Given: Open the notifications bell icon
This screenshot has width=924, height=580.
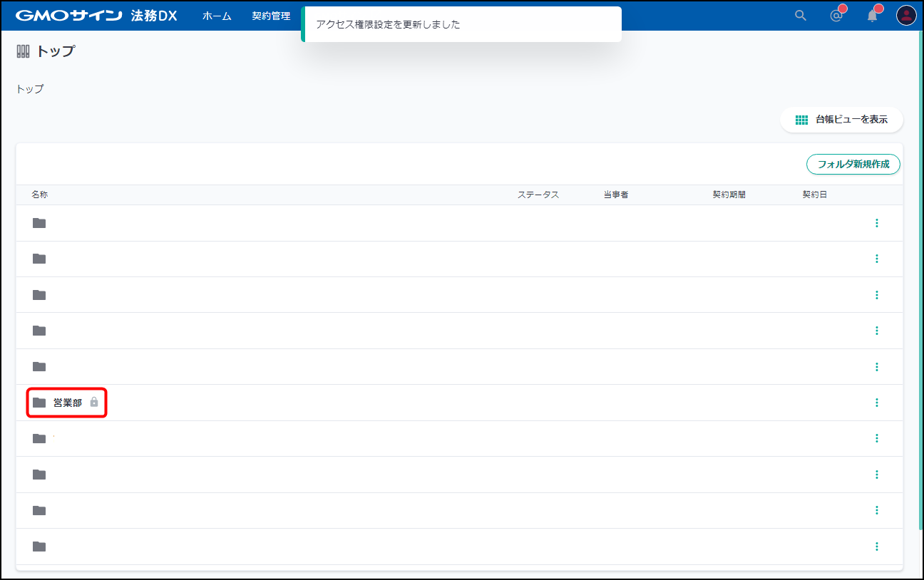Looking at the screenshot, I should click(872, 16).
